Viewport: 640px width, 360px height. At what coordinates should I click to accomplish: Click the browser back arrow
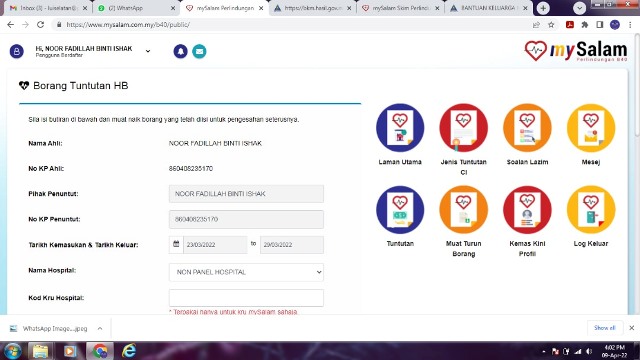click(x=11, y=25)
